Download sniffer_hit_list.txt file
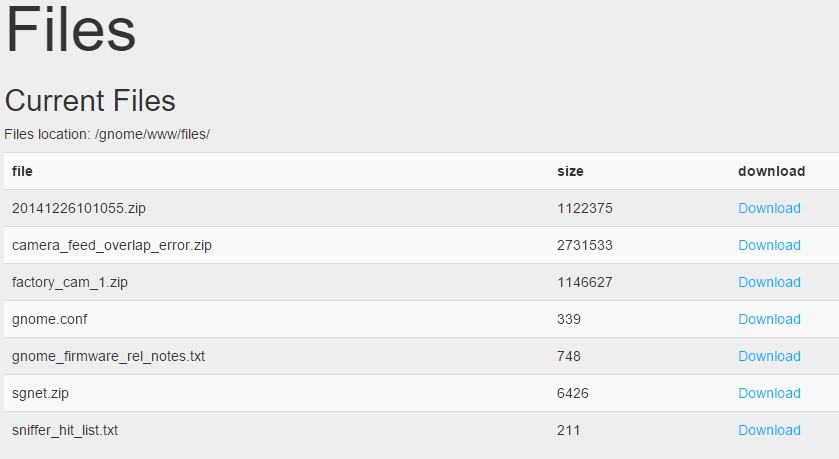Screen dimensions: 839x459 (x=769, y=430)
